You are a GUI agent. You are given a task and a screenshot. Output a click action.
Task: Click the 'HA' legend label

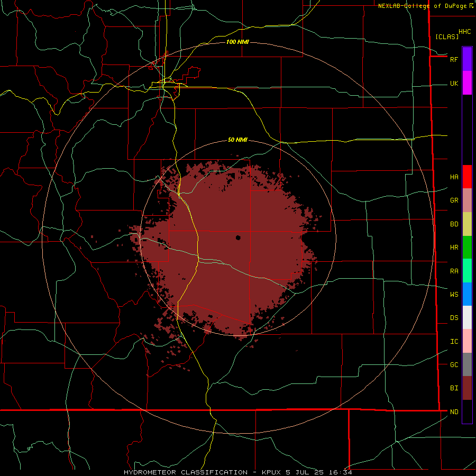(454, 177)
